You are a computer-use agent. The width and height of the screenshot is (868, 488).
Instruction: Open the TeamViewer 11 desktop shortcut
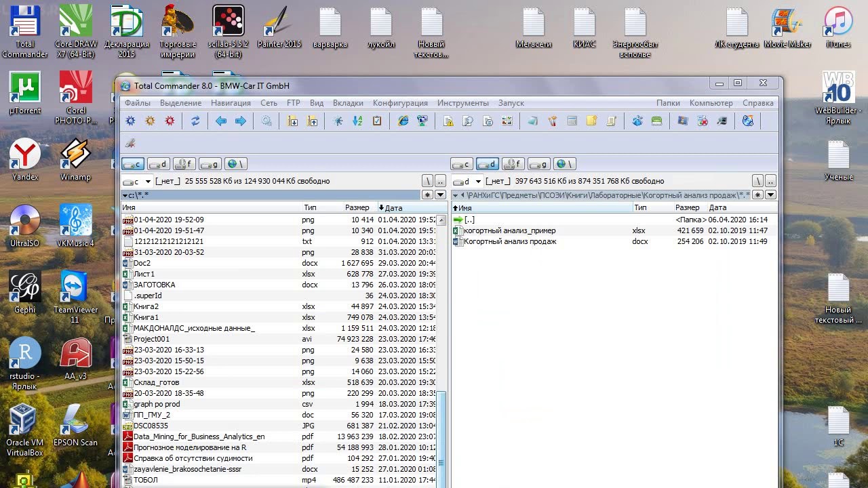point(75,297)
